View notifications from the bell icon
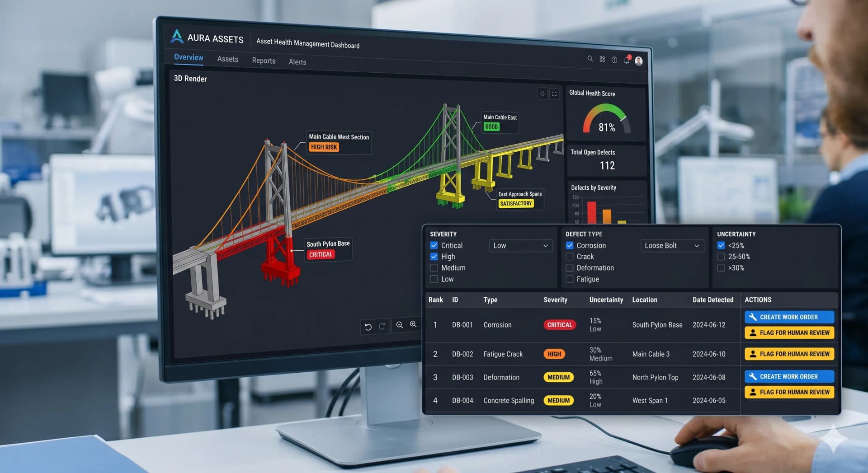The image size is (868, 473). pyautogui.click(x=627, y=60)
